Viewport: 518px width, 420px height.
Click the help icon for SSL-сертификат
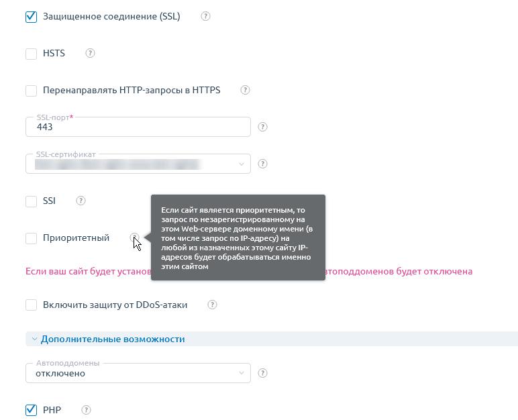[x=262, y=164]
